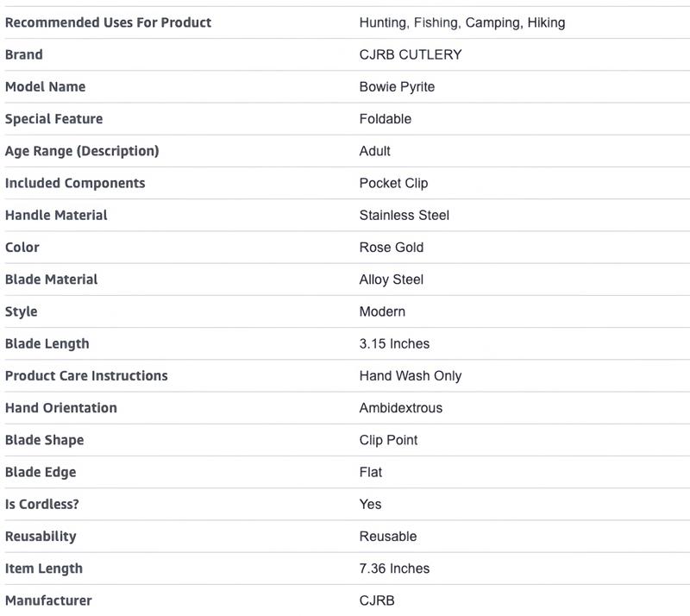Select the 'Handle Material' row label
Screen dimensions: 690x616
tap(56, 215)
